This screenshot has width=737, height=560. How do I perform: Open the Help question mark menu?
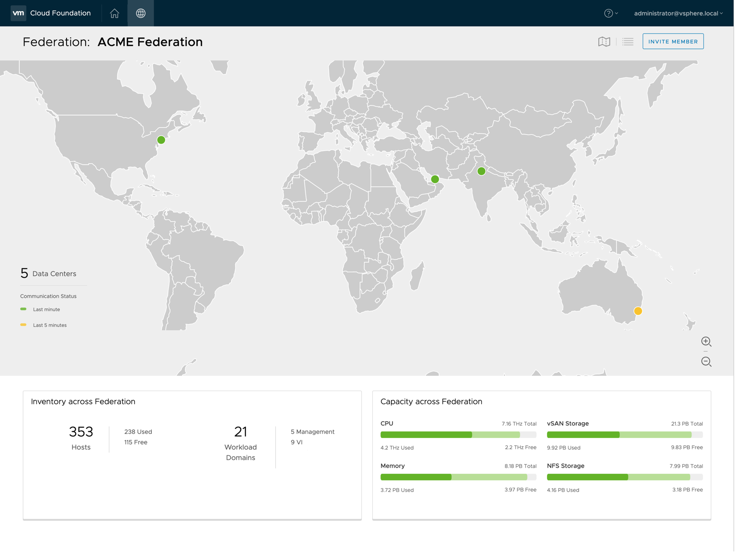point(611,13)
